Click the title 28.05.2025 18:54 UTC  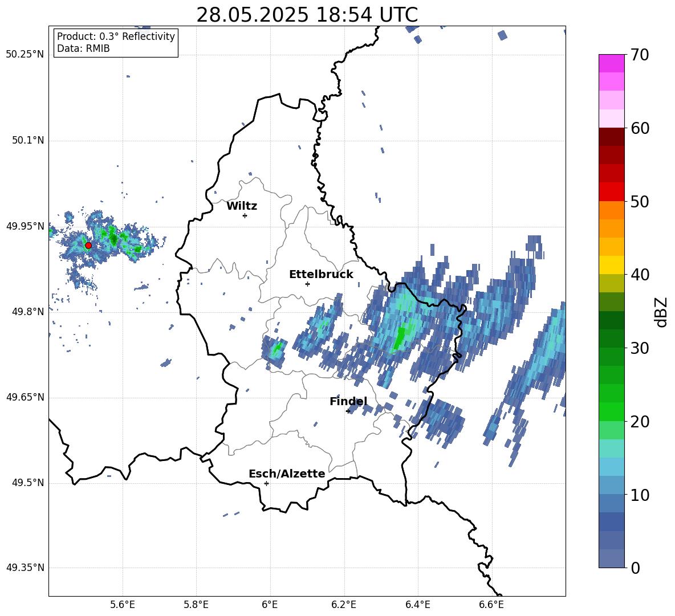click(307, 15)
